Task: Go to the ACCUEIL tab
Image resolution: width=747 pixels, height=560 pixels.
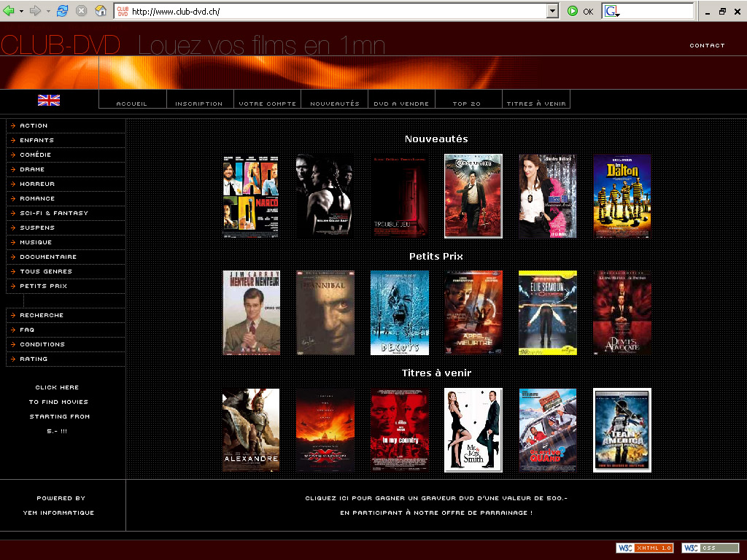Action: (132, 104)
